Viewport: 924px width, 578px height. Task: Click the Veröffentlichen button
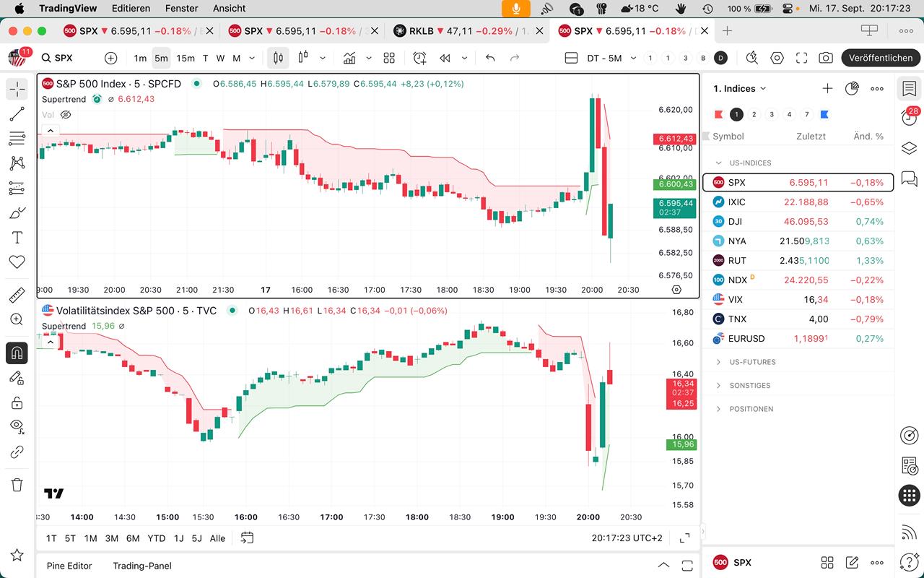(880, 58)
